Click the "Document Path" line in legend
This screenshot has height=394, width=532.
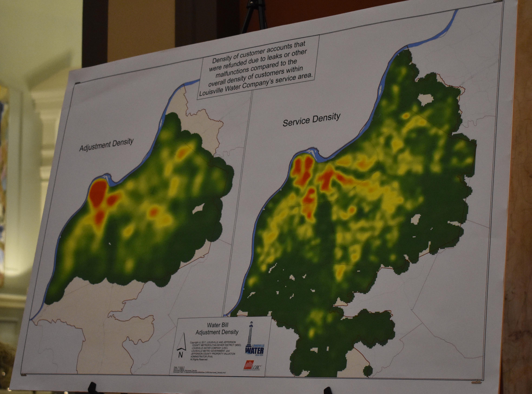(x=199, y=373)
